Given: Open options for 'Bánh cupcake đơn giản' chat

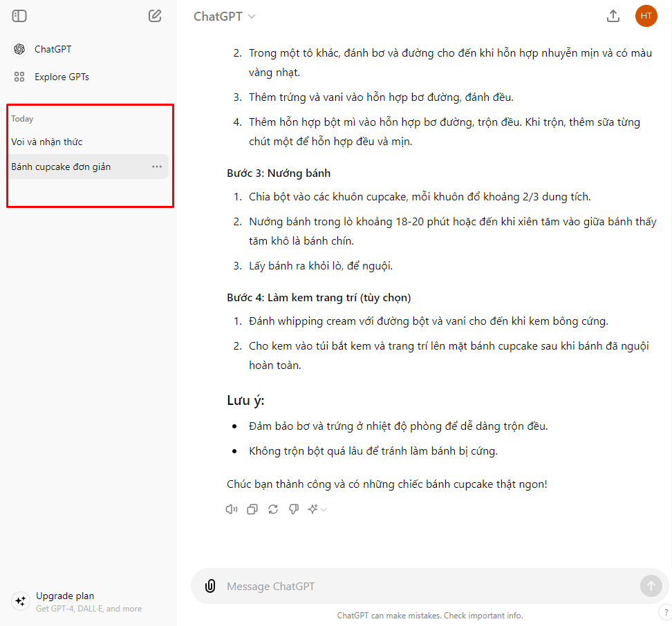Looking at the screenshot, I should pyautogui.click(x=157, y=167).
